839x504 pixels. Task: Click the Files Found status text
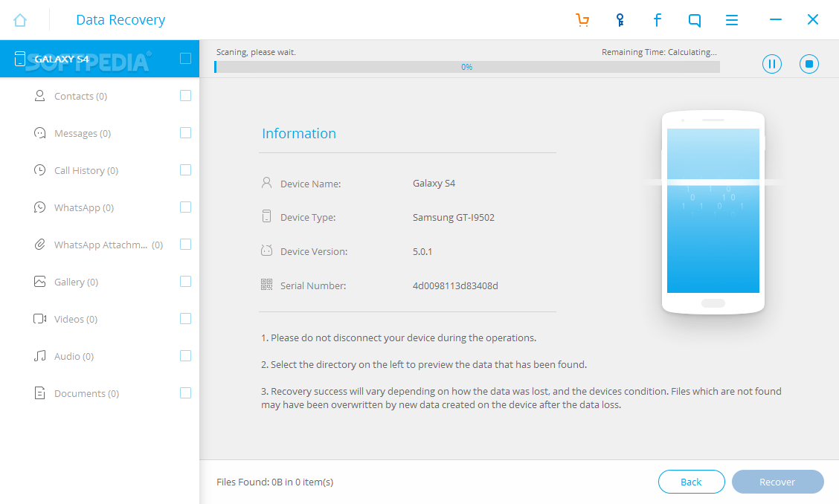275,482
